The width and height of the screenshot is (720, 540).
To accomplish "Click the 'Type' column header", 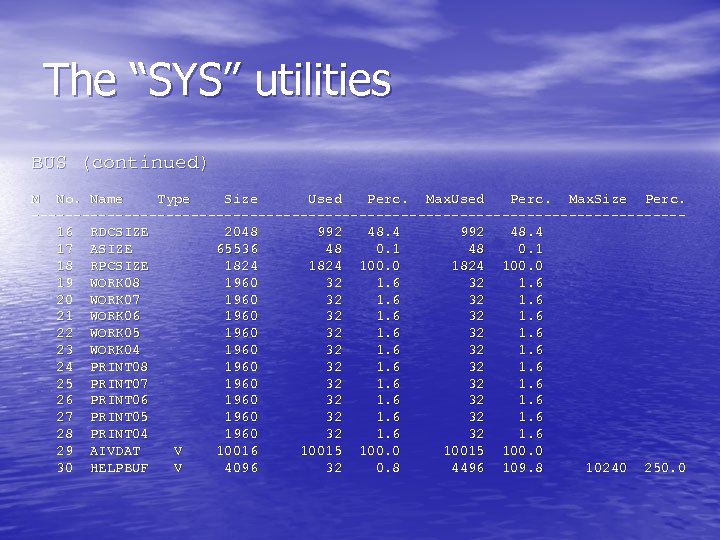I will 174,200.
